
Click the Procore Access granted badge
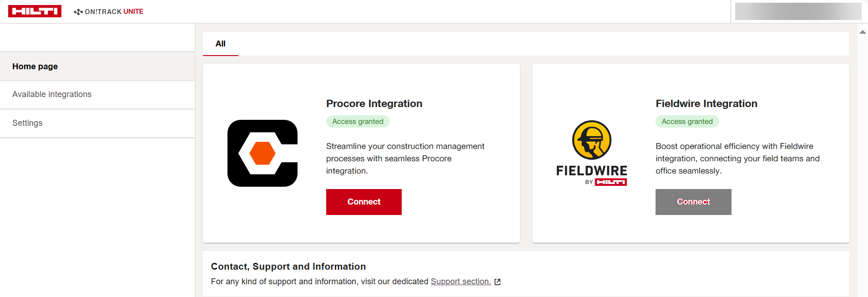pos(358,122)
